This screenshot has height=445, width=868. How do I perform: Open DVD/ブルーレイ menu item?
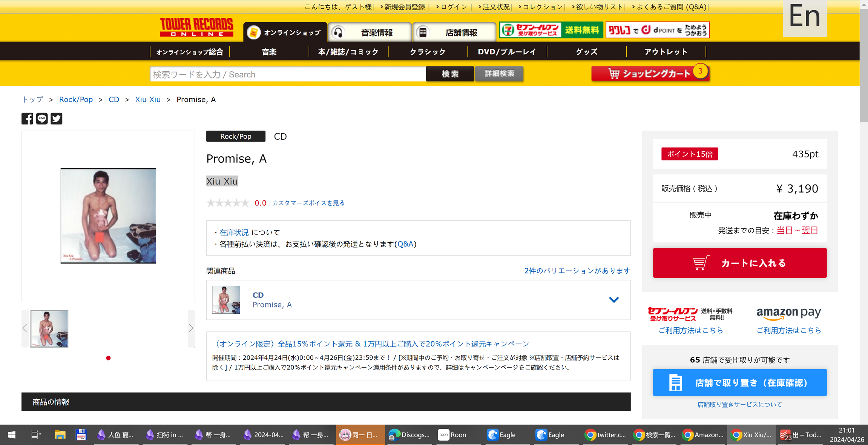(x=507, y=52)
